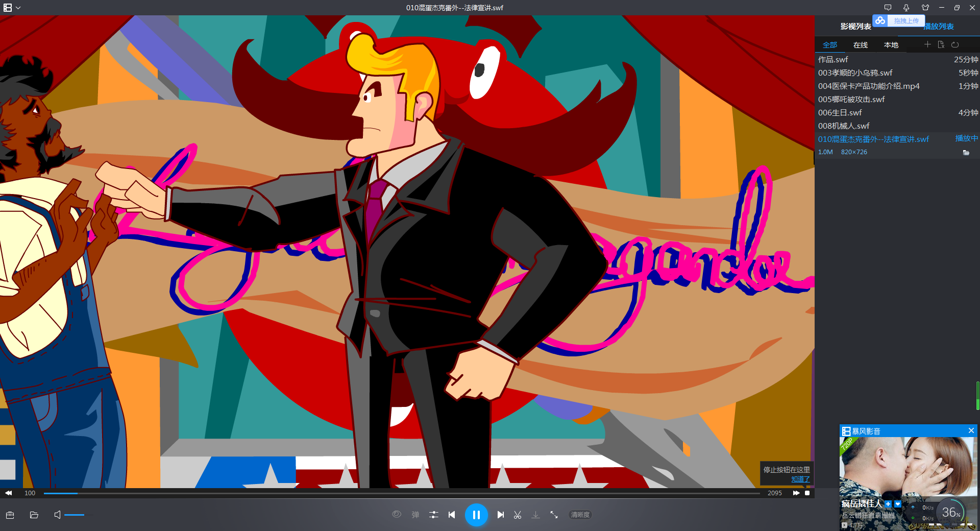Open file using the folder icon in bottom bar
Image resolution: width=980 pixels, height=531 pixels.
tap(34, 515)
